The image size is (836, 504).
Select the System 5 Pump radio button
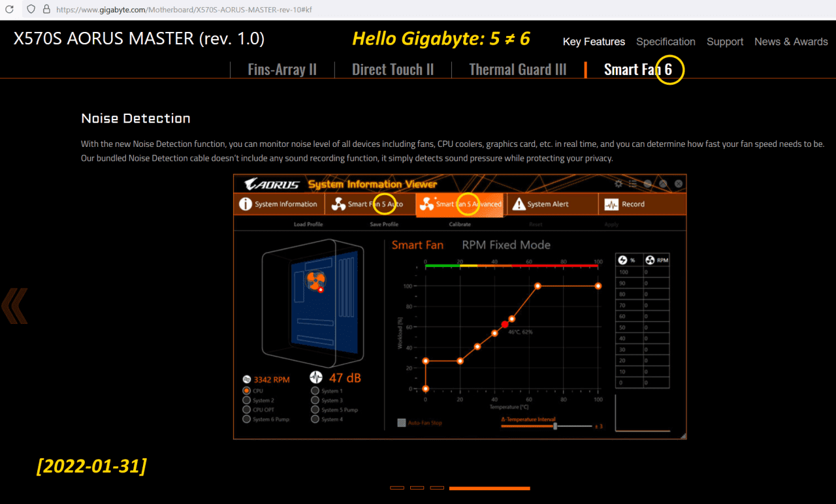(315, 410)
